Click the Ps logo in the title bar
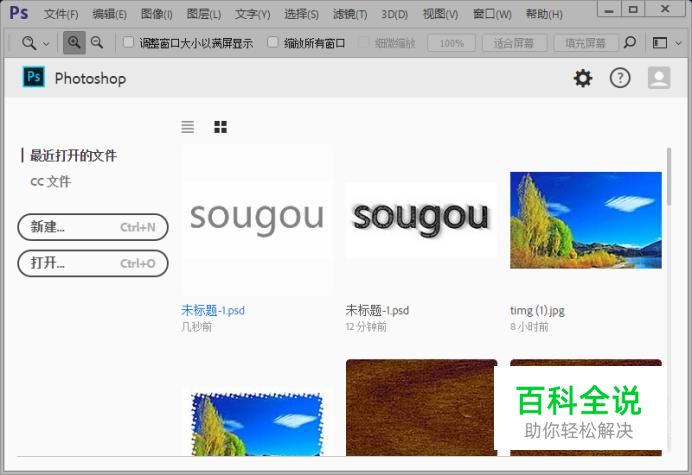 coord(19,13)
